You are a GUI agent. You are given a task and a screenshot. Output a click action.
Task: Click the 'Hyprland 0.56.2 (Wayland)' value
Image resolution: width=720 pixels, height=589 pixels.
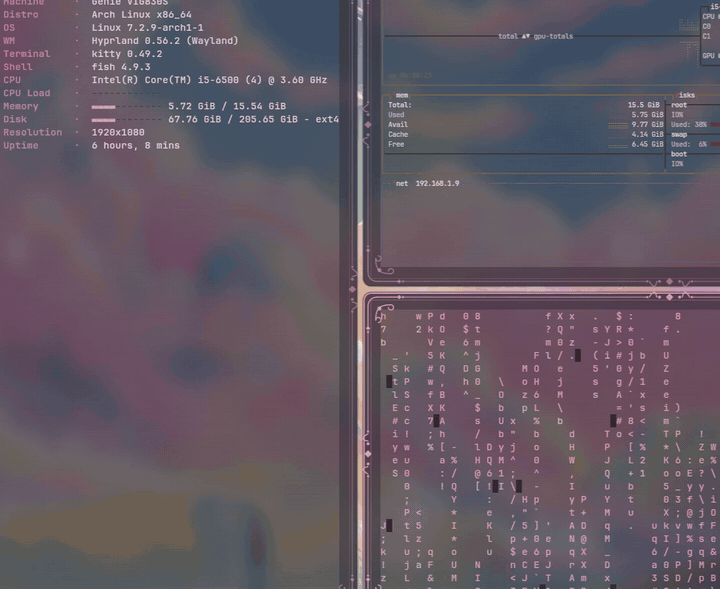165,41
